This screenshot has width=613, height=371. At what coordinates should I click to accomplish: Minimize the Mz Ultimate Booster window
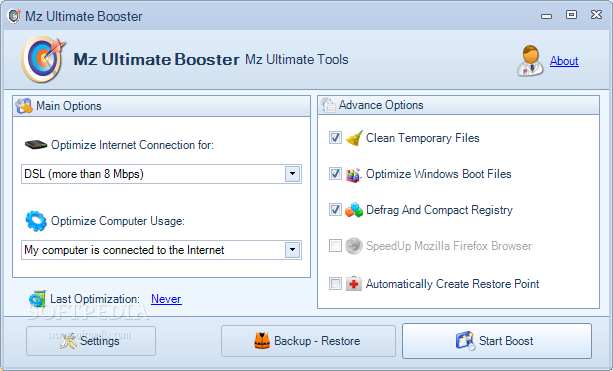tap(547, 16)
